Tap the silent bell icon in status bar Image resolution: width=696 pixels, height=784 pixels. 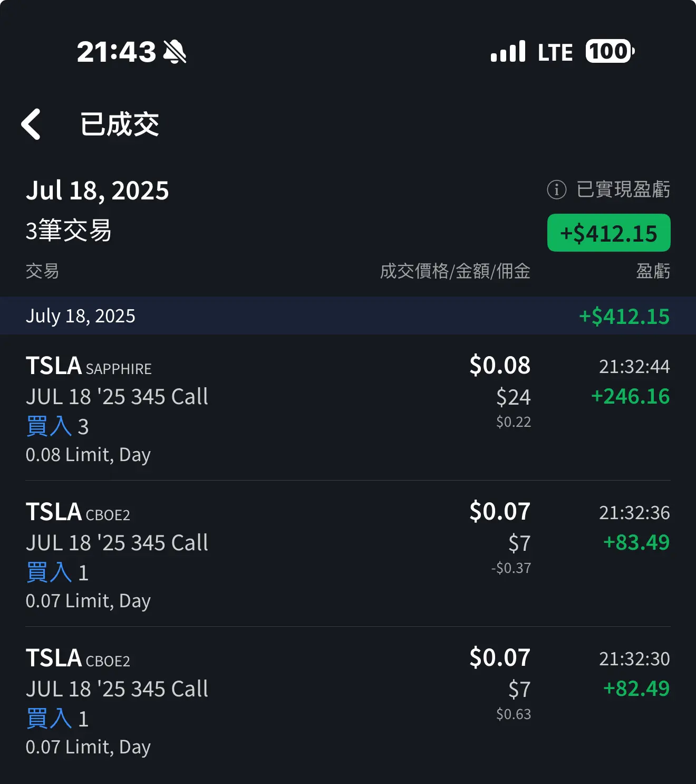click(x=175, y=52)
